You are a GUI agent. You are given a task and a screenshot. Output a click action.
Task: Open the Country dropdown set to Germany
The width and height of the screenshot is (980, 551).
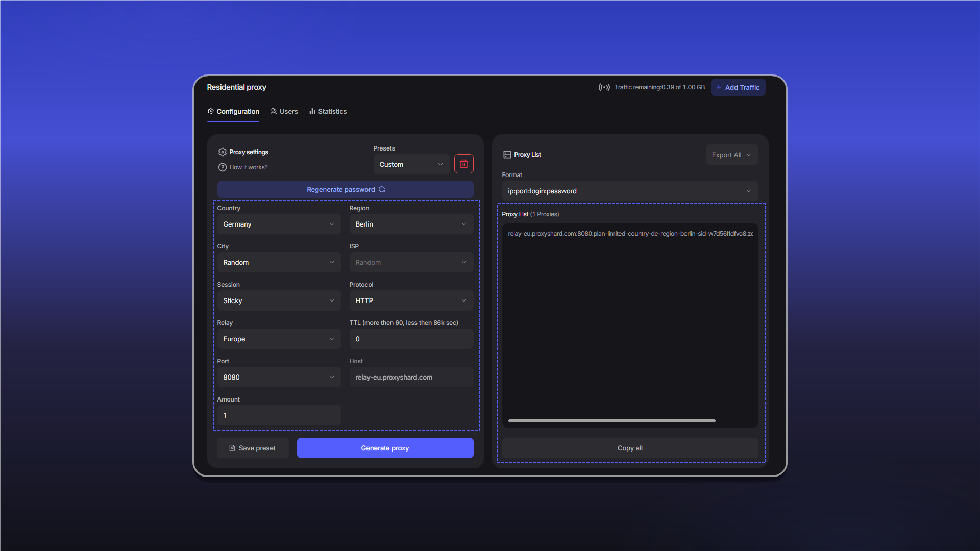click(279, 224)
